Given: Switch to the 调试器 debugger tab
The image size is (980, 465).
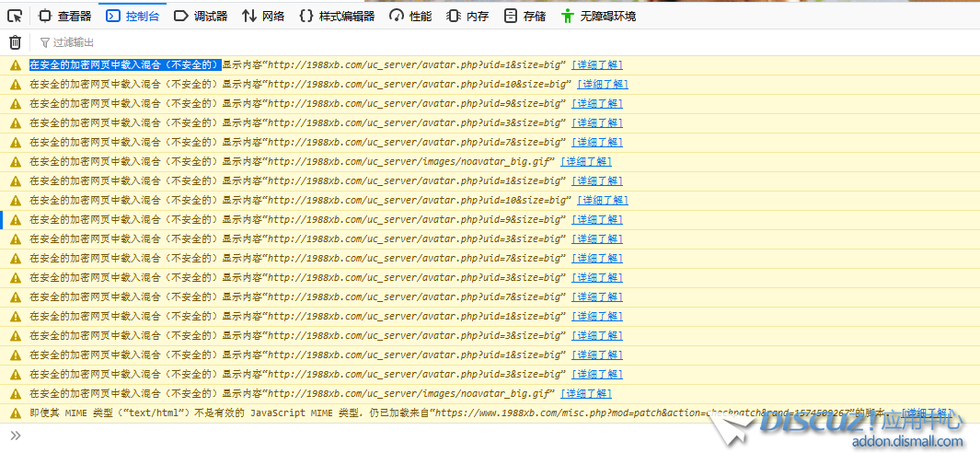Looking at the screenshot, I should (x=201, y=16).
